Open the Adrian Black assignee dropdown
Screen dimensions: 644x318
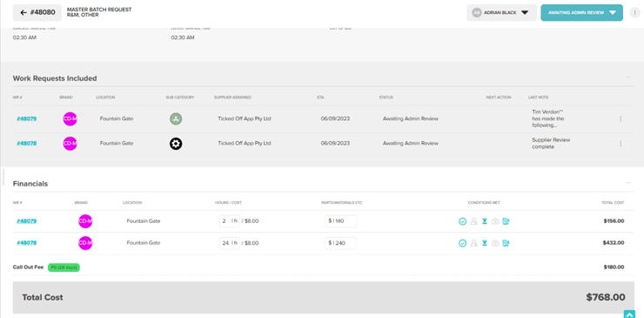[x=501, y=13]
